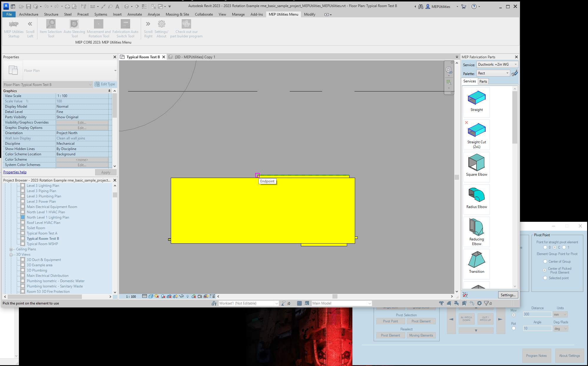Enable the Rot radio button
This screenshot has width=588, height=366.
click(514, 328)
